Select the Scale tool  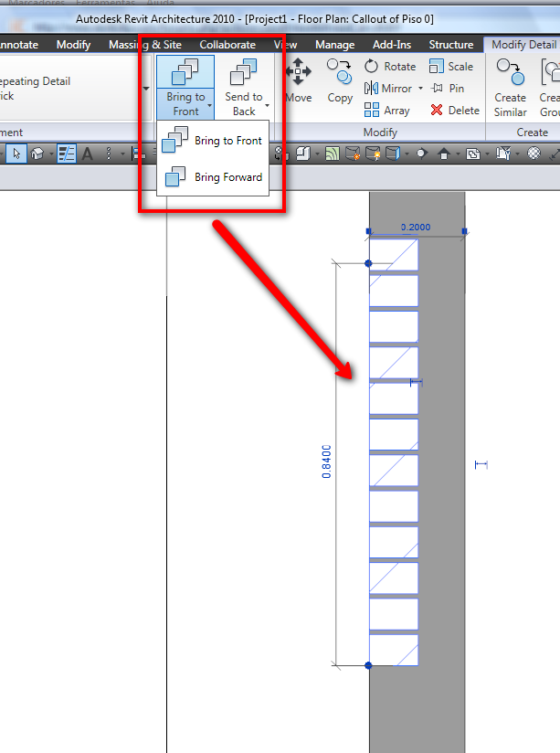pyautogui.click(x=451, y=67)
